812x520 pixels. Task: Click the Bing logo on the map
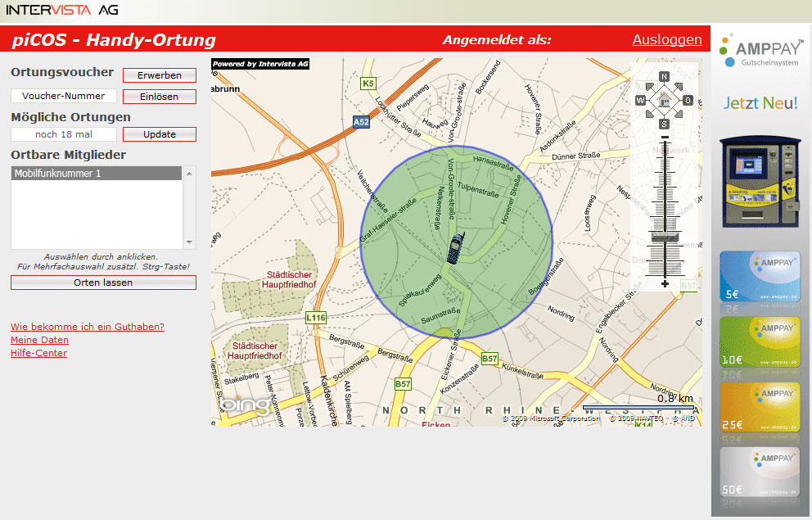click(x=244, y=405)
